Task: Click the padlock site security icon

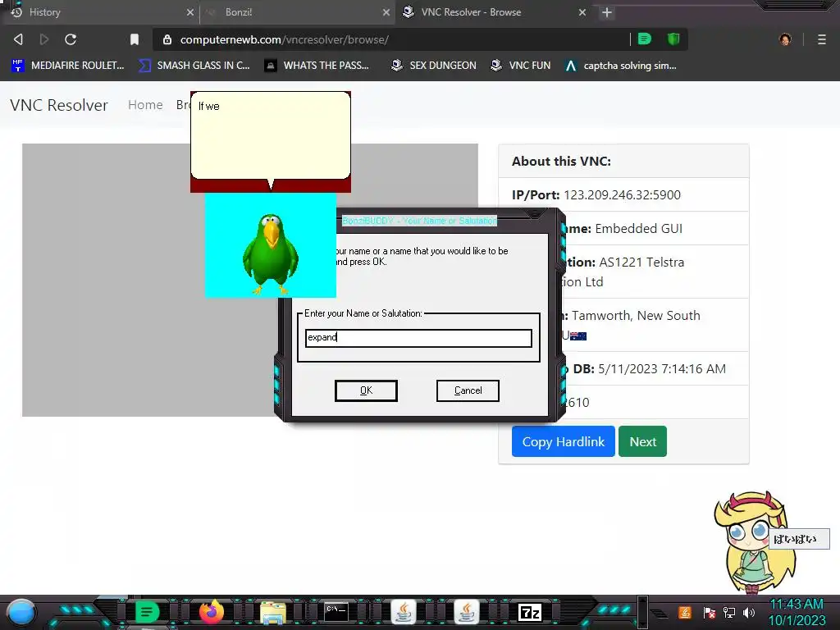Action: (167, 39)
